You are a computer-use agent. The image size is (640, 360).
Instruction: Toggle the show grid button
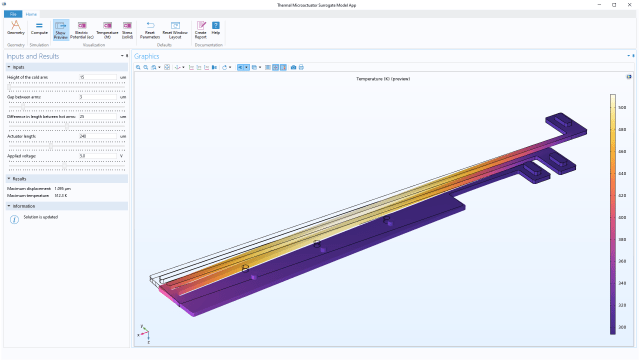coord(268,67)
